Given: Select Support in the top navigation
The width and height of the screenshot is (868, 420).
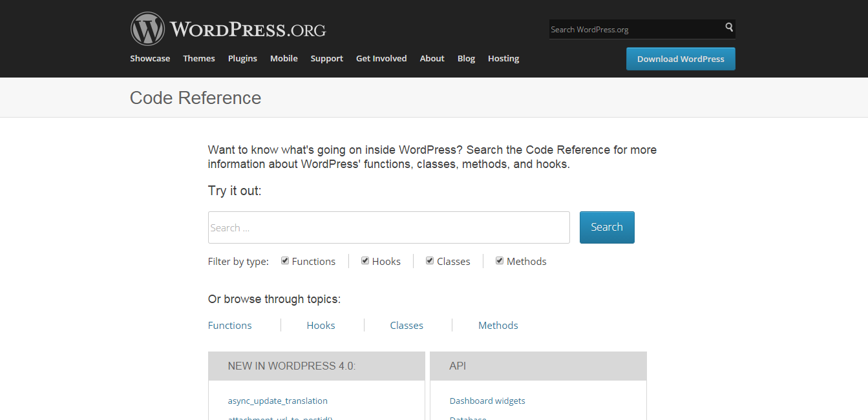Looking at the screenshot, I should pyautogui.click(x=326, y=58).
